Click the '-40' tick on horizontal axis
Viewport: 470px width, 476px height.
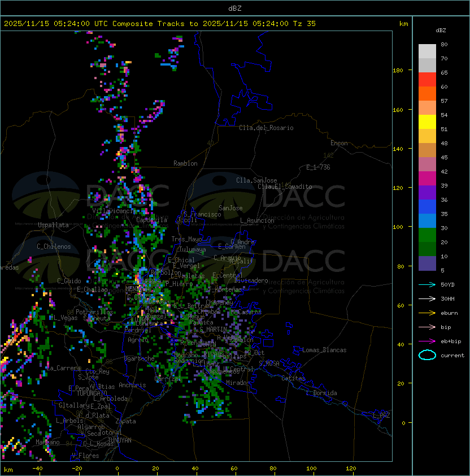37,469
